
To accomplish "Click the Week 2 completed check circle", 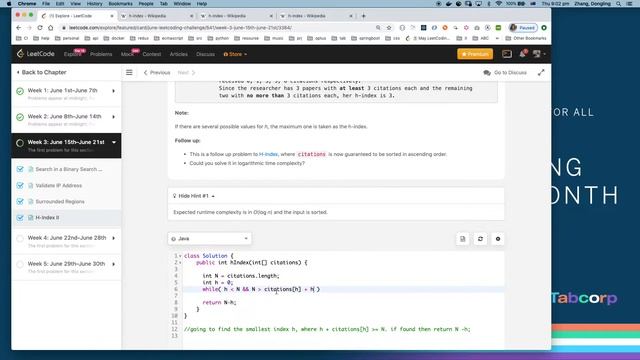I will (x=20, y=117).
